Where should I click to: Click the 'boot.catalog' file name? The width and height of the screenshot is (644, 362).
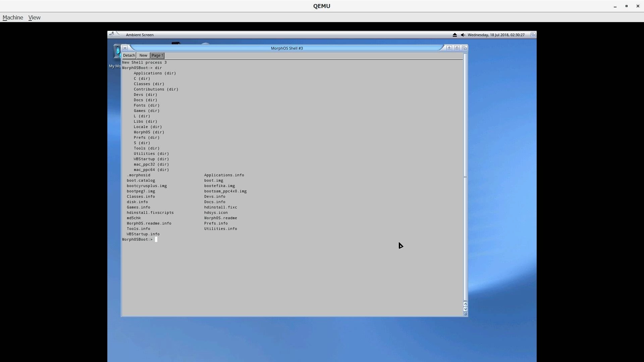click(x=141, y=180)
